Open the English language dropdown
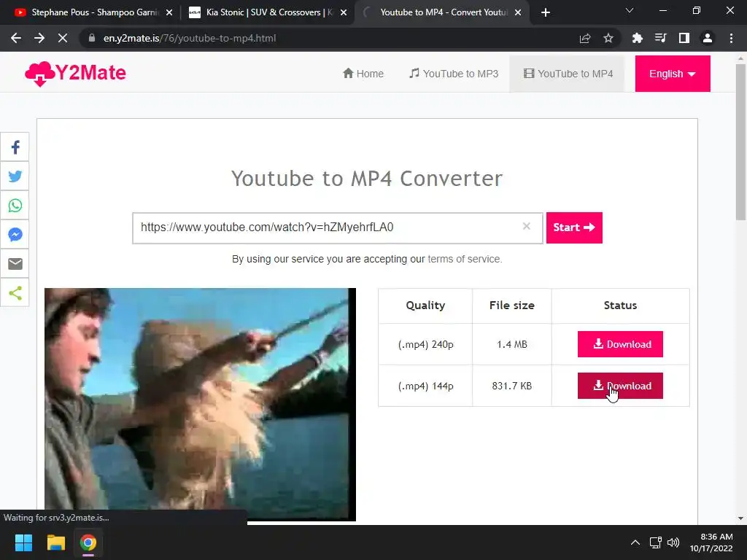 pos(673,74)
